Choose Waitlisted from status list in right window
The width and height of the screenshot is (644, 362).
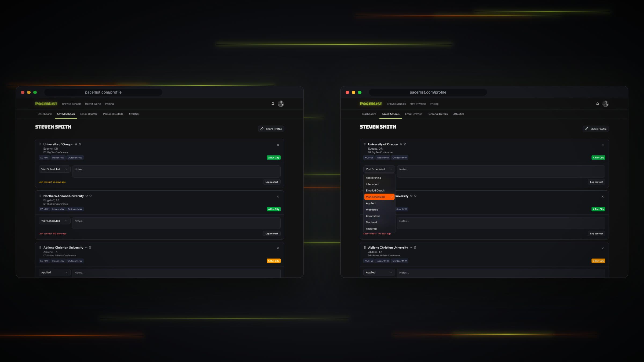coord(379,210)
